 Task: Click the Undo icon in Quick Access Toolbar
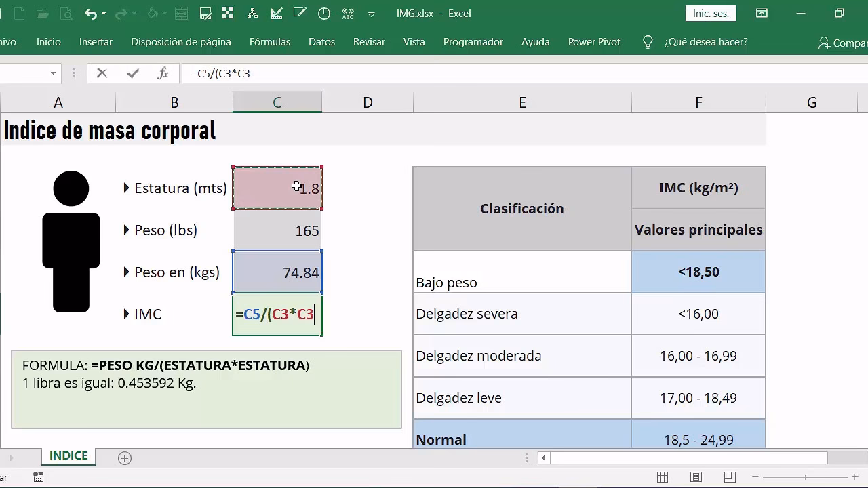92,13
